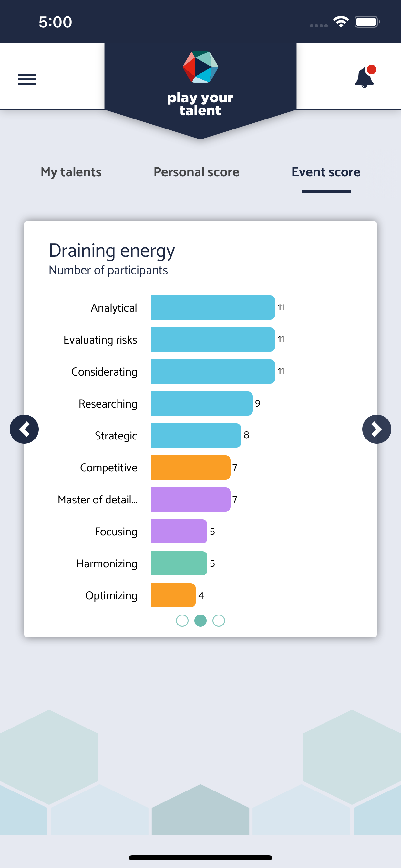401x868 pixels.
Task: Tap the Draining energy heading
Action: 112,251
